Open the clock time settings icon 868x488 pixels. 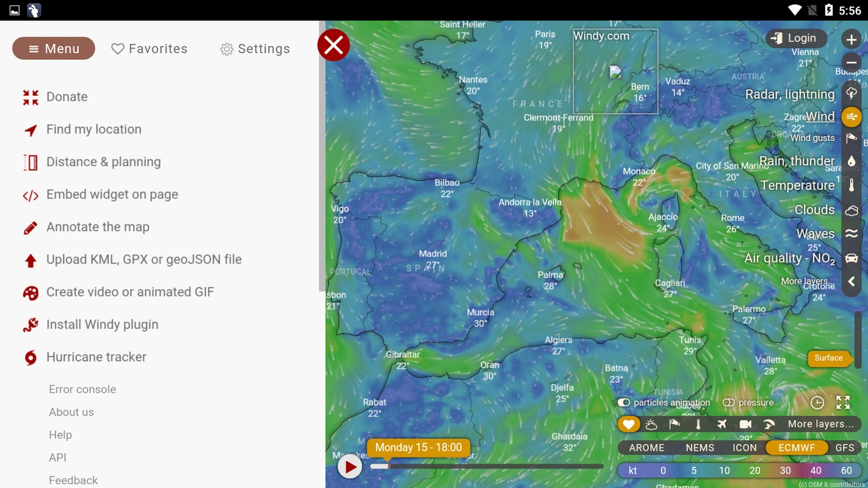[817, 403]
